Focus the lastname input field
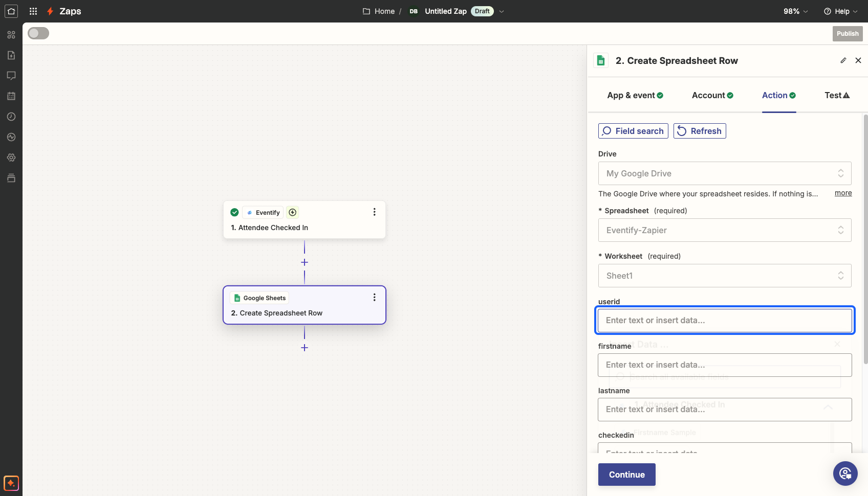Image resolution: width=868 pixels, height=496 pixels. click(725, 410)
